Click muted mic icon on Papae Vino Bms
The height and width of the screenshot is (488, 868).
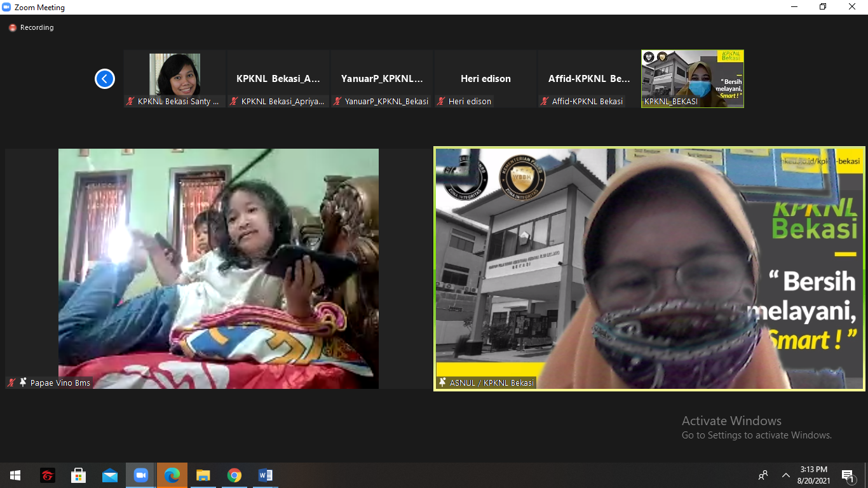tap(11, 383)
